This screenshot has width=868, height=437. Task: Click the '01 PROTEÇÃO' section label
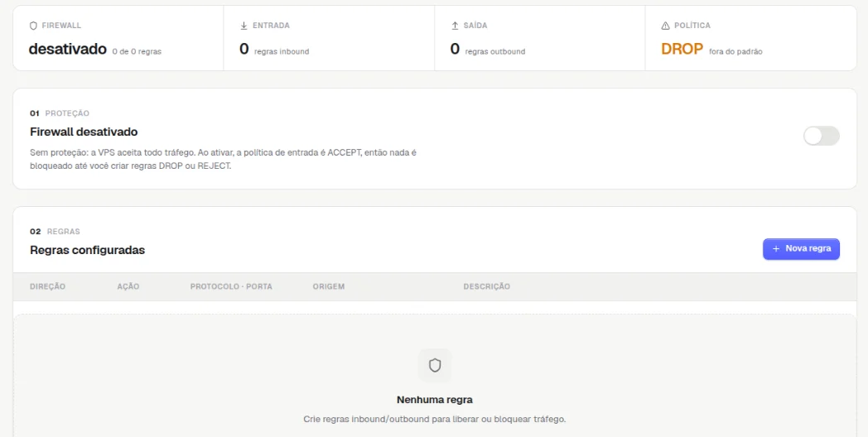click(x=60, y=113)
